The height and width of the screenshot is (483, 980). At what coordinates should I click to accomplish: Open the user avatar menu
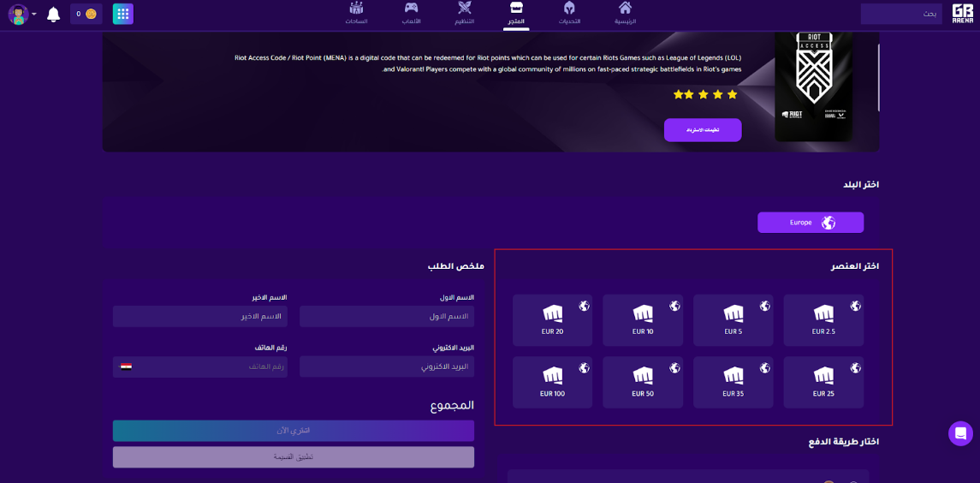tap(22, 14)
